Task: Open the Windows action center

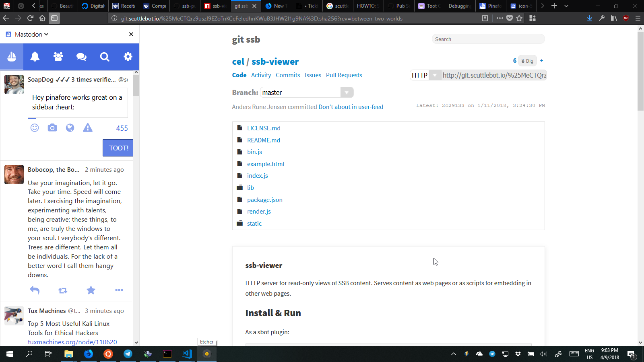Action: pyautogui.click(x=632, y=354)
